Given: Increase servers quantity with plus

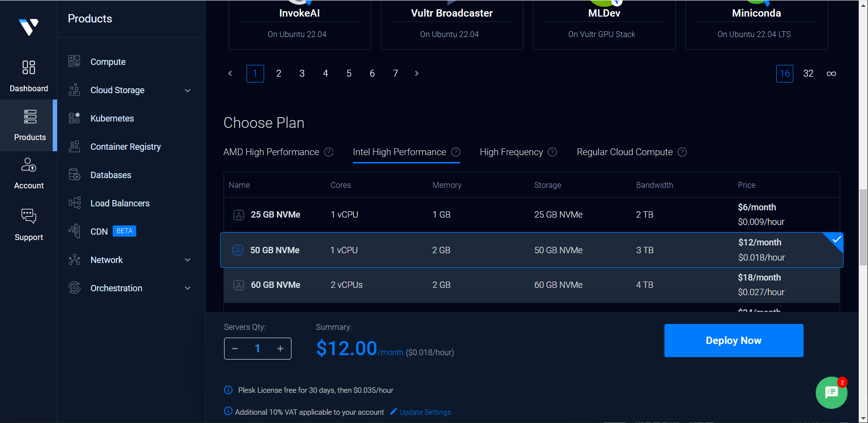Looking at the screenshot, I should click(x=280, y=348).
